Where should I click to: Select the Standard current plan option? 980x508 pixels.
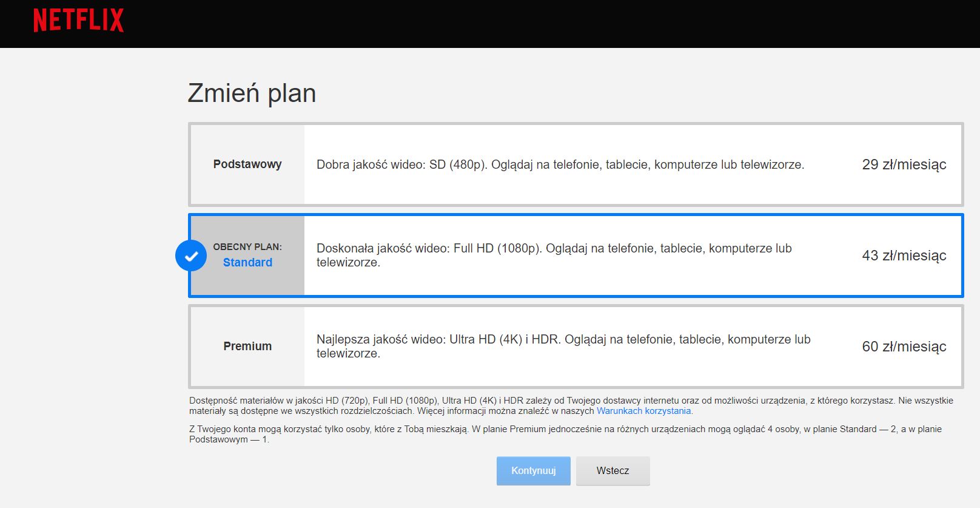pyautogui.click(x=576, y=256)
